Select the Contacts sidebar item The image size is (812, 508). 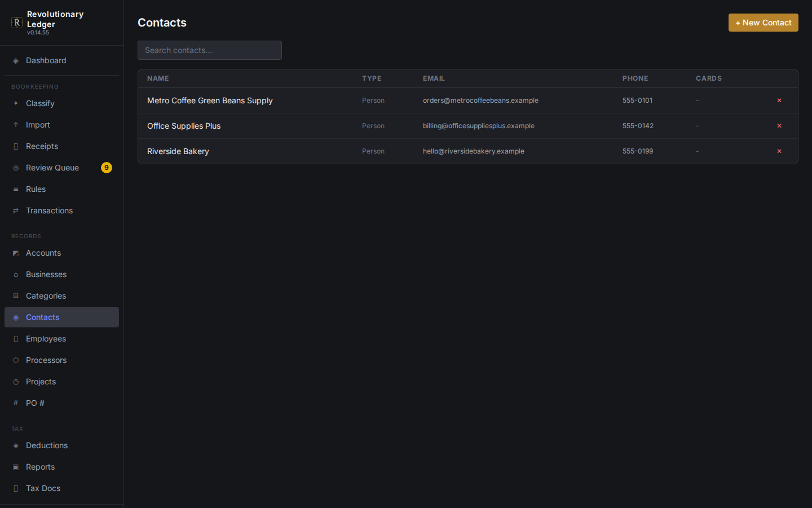61,317
